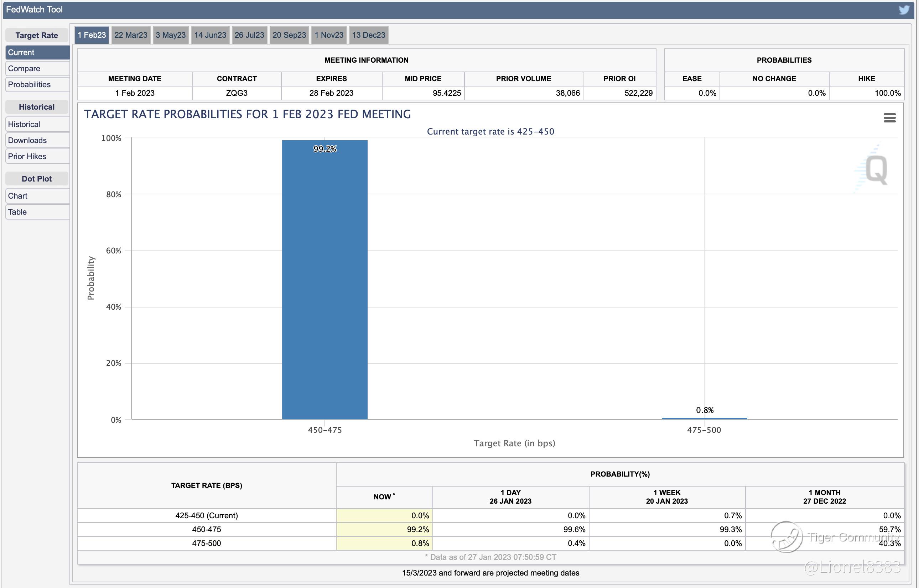Open Probabilities under Target Rate
This screenshot has height=588, width=919.
point(37,85)
